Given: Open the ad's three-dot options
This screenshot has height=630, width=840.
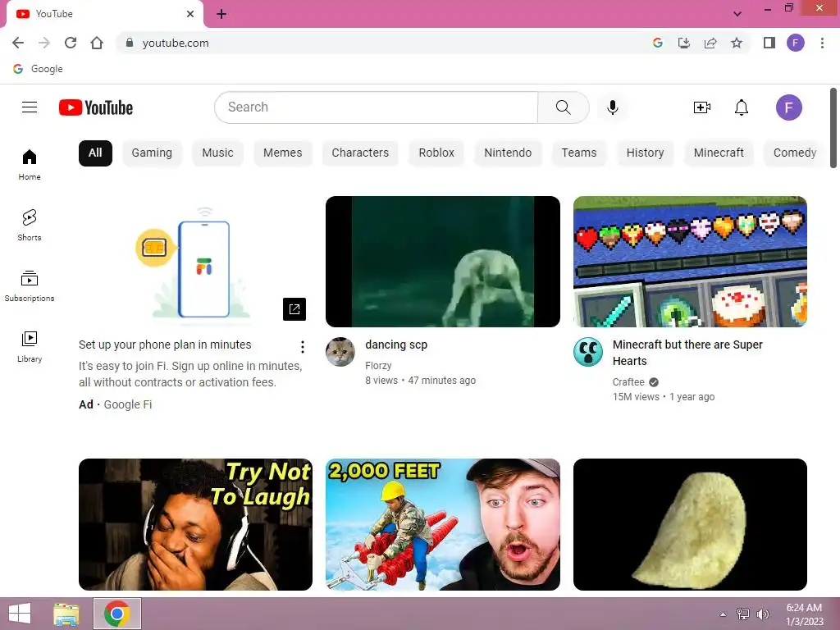Looking at the screenshot, I should tap(303, 347).
